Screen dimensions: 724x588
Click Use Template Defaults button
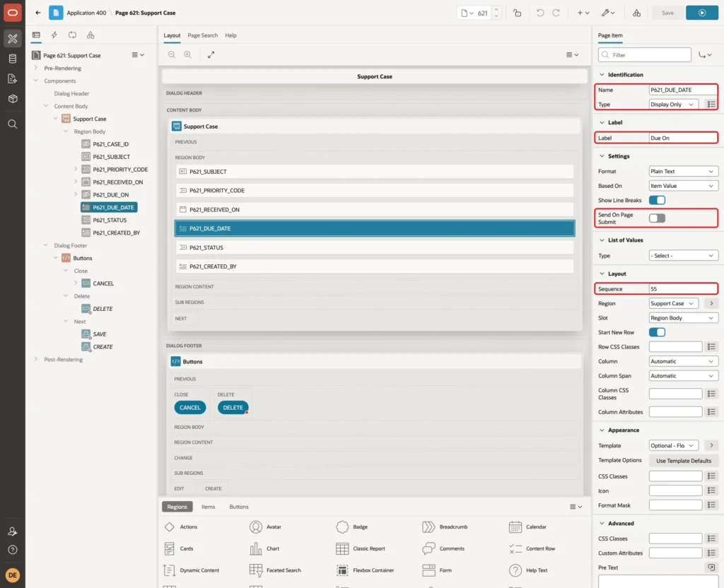(x=684, y=461)
